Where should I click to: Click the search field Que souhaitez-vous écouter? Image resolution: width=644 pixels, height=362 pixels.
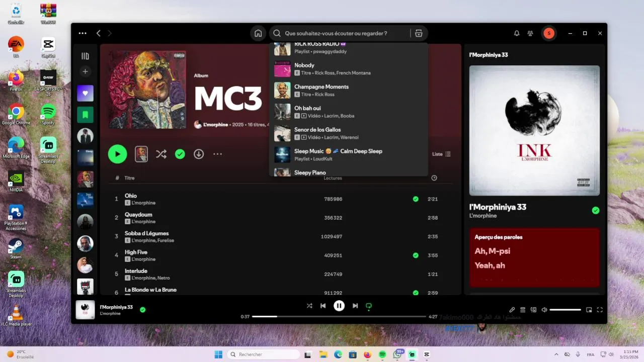point(347,33)
